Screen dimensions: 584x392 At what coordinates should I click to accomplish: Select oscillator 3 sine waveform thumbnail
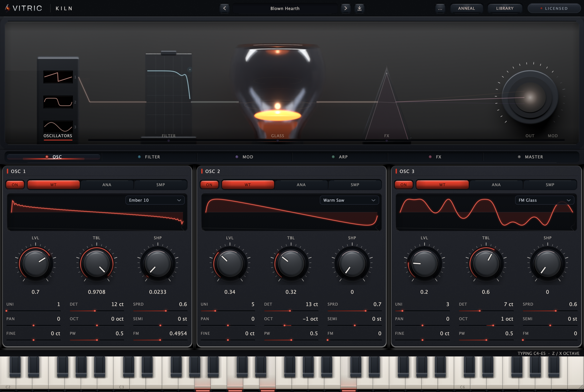click(58, 127)
